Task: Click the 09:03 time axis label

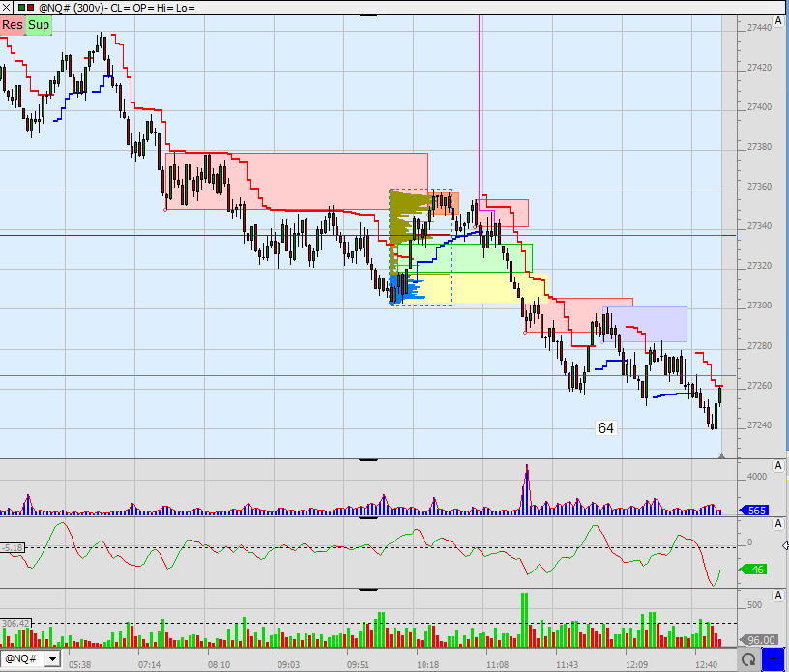Action: (x=288, y=665)
